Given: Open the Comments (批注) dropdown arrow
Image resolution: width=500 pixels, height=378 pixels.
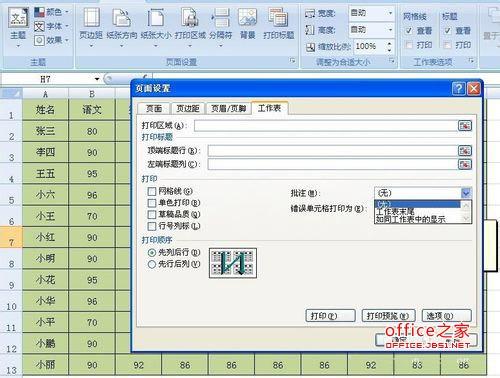Looking at the screenshot, I should tap(466, 193).
